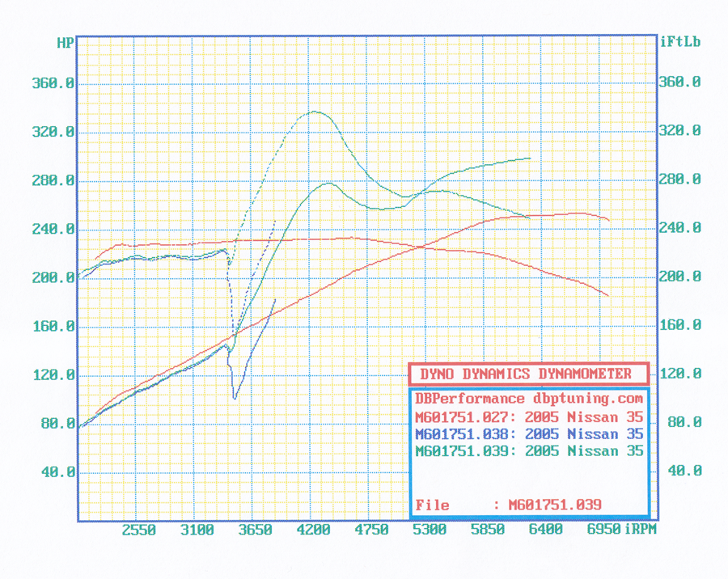Click the 4750 RPM axis label

(371, 530)
